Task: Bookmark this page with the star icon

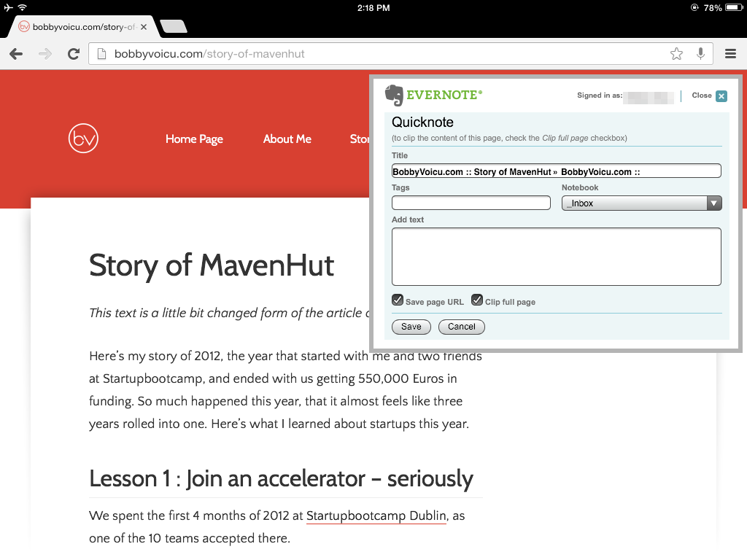Action: [x=676, y=54]
